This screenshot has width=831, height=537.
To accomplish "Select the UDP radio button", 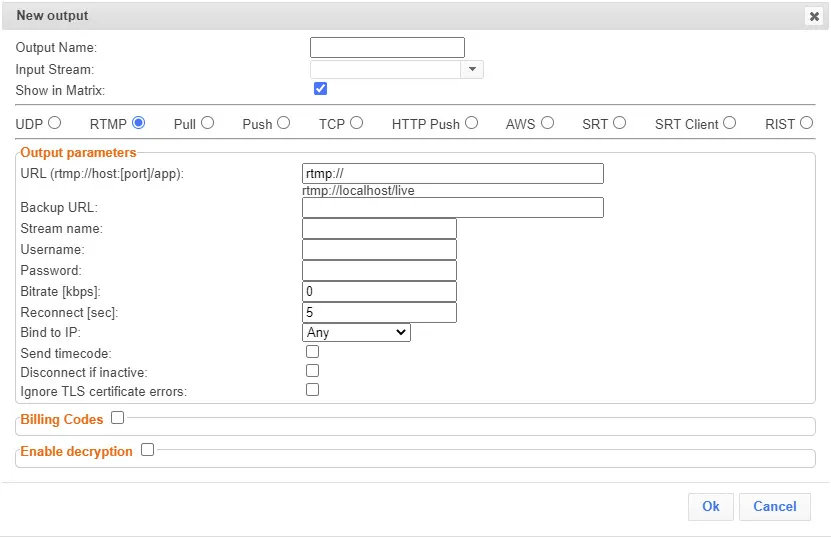I will pos(55,123).
